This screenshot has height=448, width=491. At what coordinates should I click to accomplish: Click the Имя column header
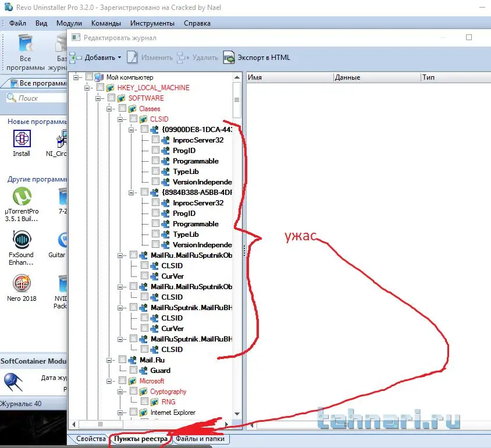290,77
